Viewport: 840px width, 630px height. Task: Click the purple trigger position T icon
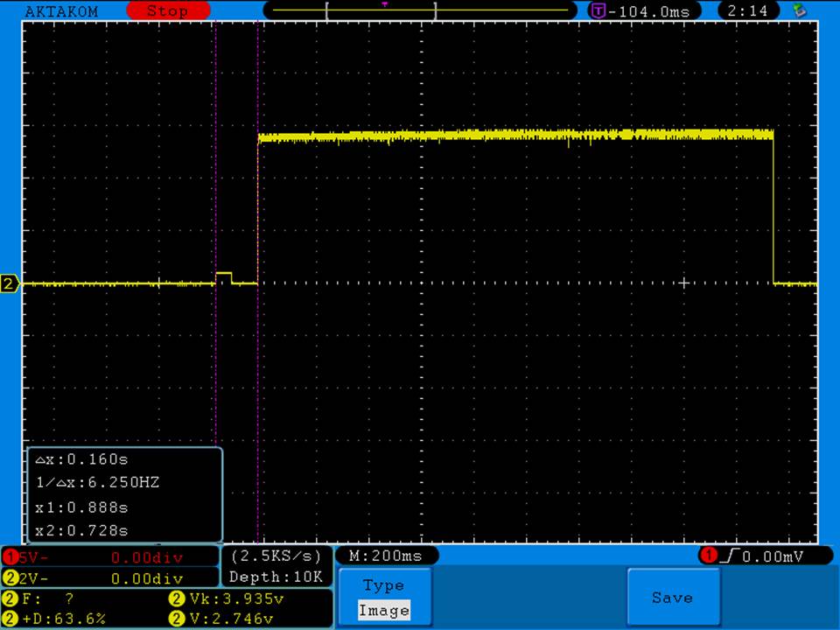tap(598, 10)
